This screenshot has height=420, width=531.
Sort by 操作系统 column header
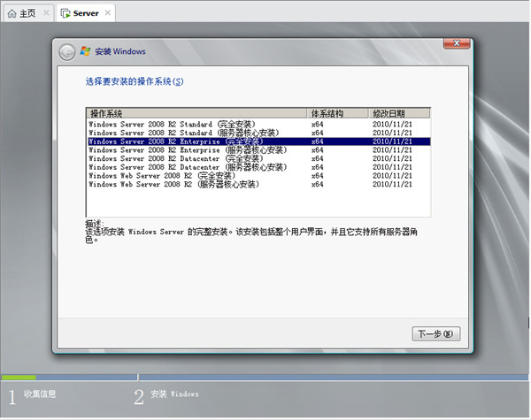click(x=196, y=113)
